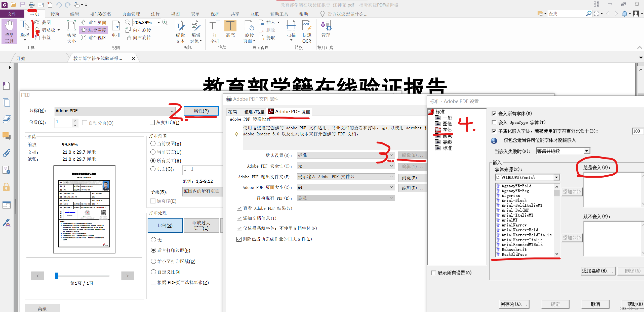Open the Subset (子集) pages dropdown

pos(203,191)
